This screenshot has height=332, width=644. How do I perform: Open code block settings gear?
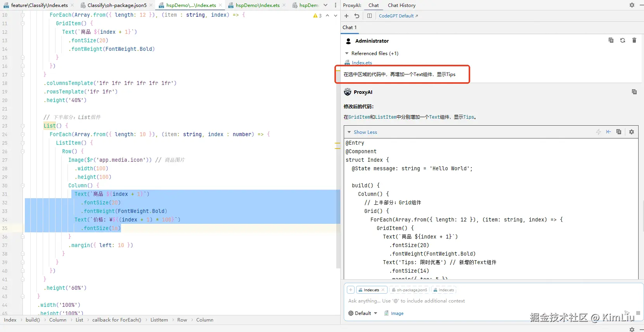[x=632, y=132]
